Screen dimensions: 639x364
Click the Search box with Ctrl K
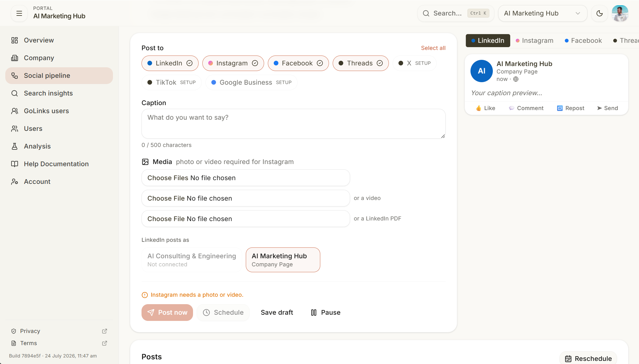point(456,13)
